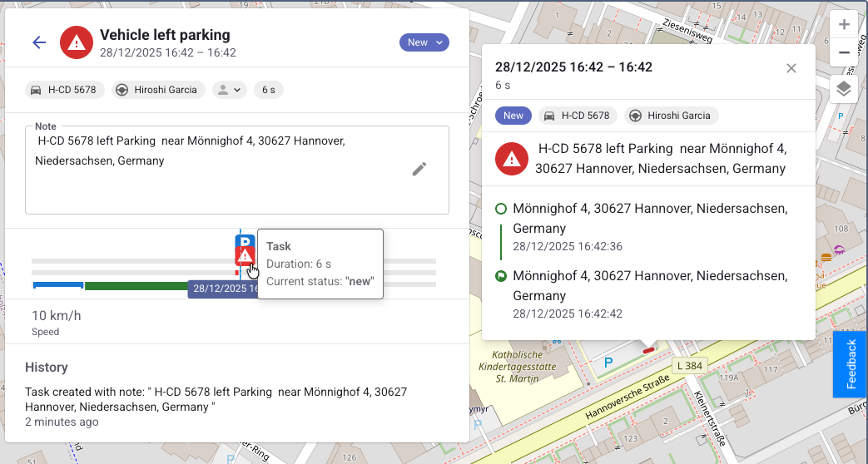The height and width of the screenshot is (464, 868).
Task: Select the Hiroshi Garcia driver chip in task panel
Action: pyautogui.click(x=158, y=90)
